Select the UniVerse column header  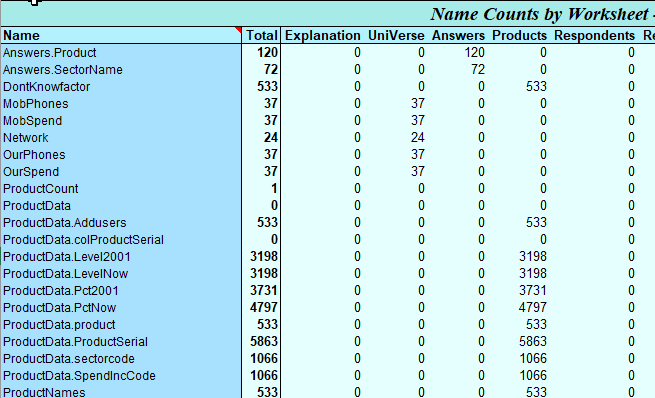[396, 35]
